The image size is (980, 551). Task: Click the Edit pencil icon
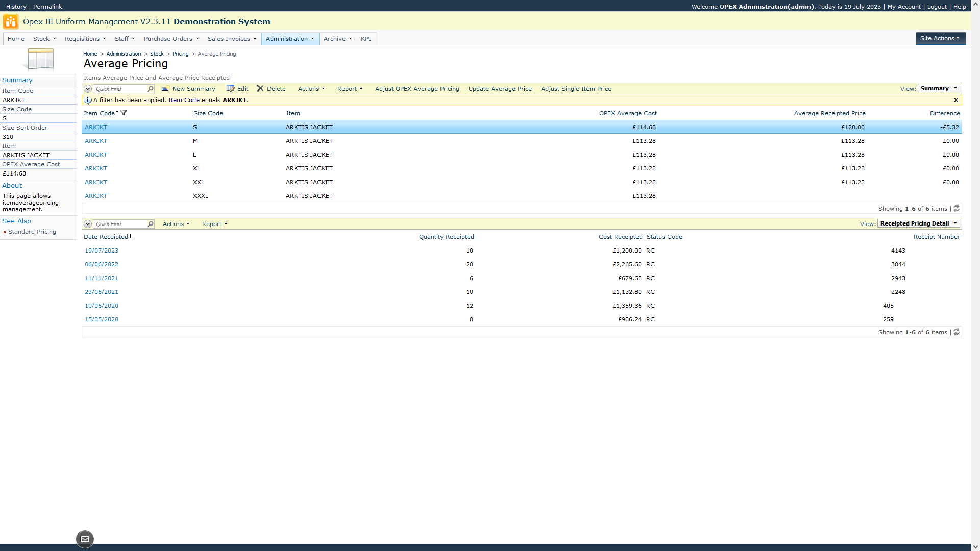(x=231, y=89)
